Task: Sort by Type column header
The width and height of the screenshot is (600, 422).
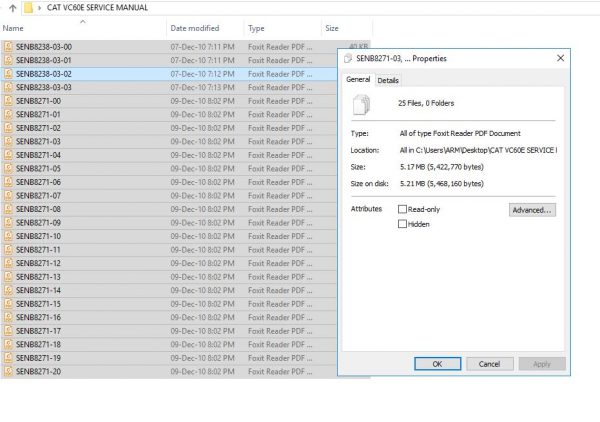Action: click(256, 28)
